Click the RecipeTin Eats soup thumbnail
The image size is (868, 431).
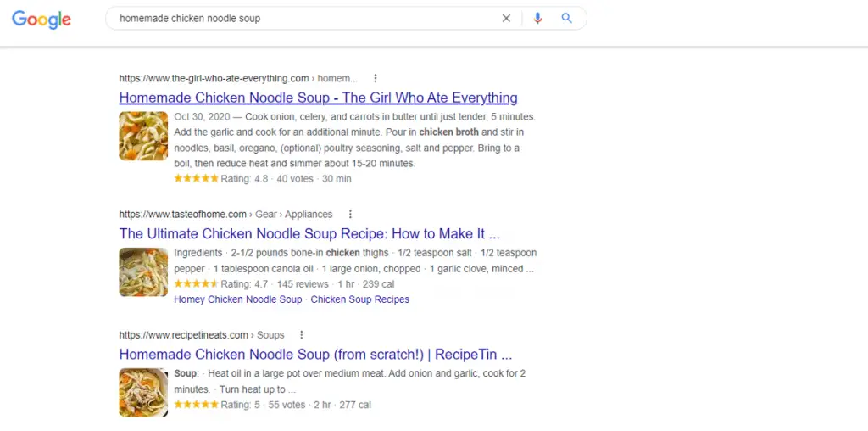(143, 393)
